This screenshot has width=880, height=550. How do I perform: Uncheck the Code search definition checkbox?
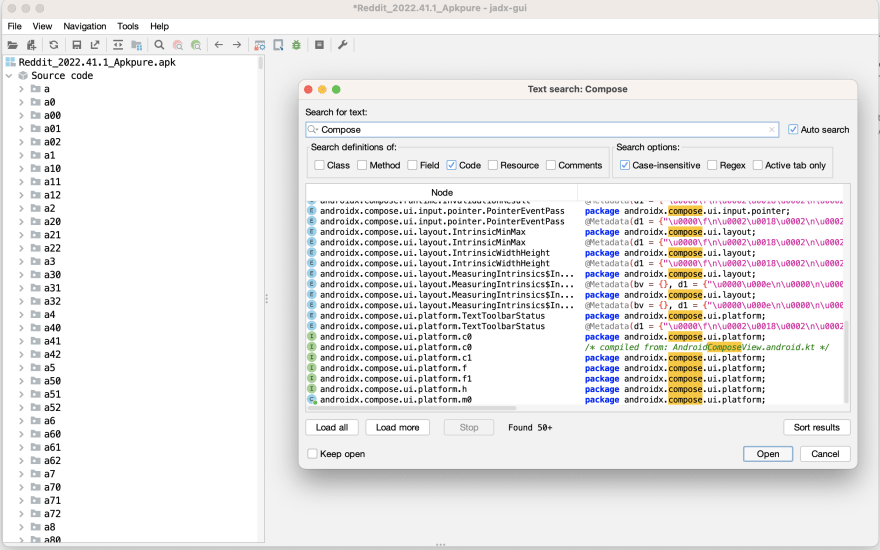pos(452,165)
